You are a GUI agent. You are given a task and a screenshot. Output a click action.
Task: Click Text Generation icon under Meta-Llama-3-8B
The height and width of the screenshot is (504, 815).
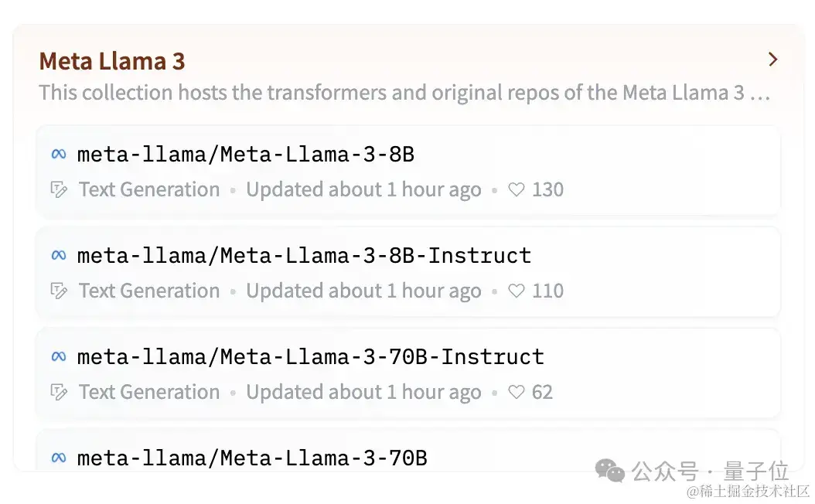point(59,190)
